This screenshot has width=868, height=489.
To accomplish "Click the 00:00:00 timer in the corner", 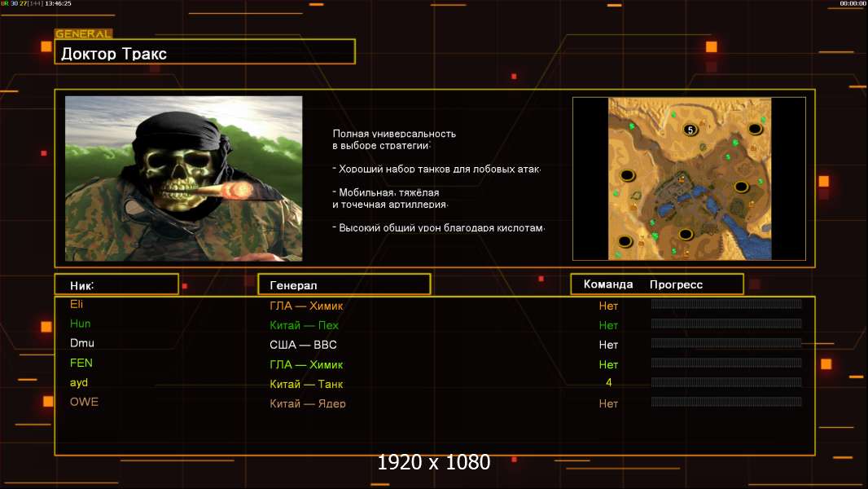I will 852,3.
